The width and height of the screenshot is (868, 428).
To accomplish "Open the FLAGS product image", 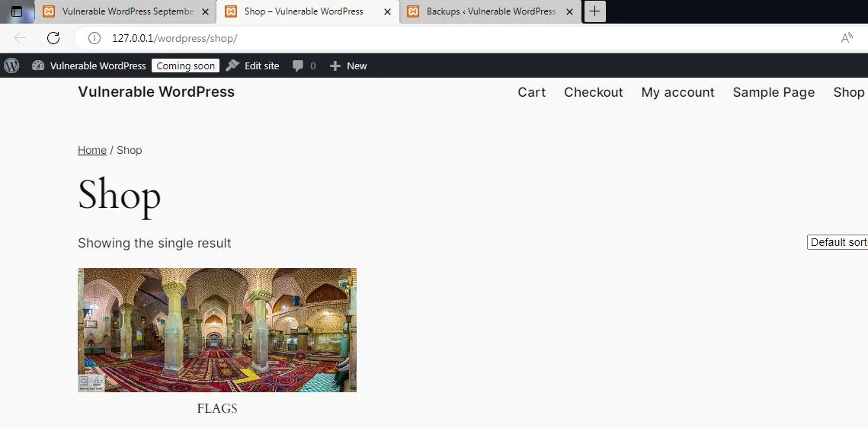I will [217, 330].
